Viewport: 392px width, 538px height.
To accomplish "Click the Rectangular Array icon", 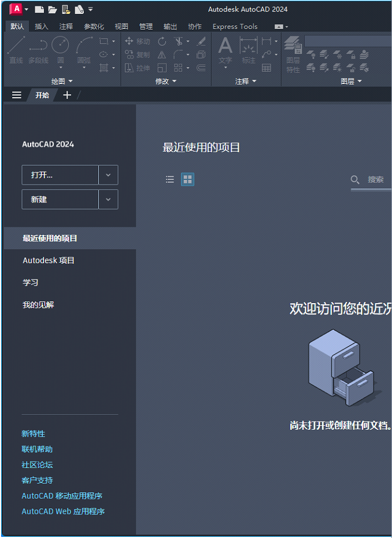I will pos(178,68).
